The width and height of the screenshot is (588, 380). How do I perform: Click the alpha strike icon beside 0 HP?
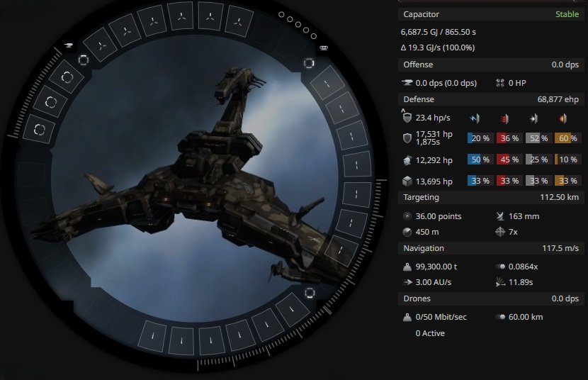point(500,83)
